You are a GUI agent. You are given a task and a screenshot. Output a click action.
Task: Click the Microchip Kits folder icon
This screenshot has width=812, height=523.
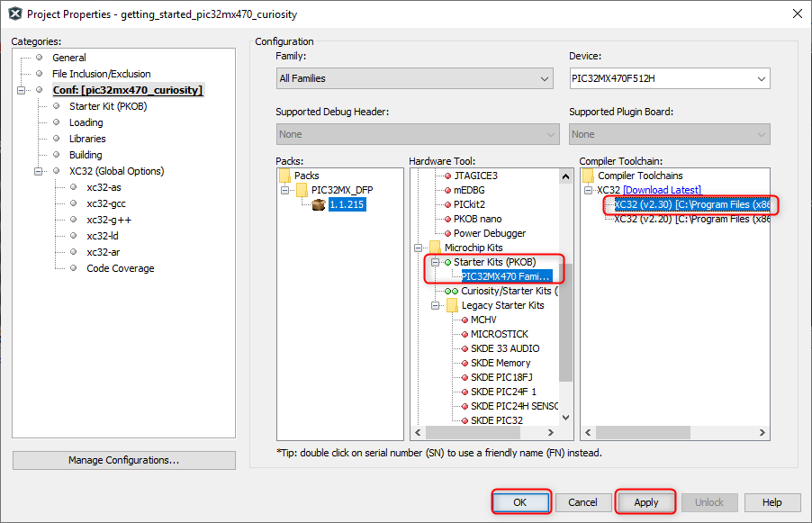[x=435, y=248]
